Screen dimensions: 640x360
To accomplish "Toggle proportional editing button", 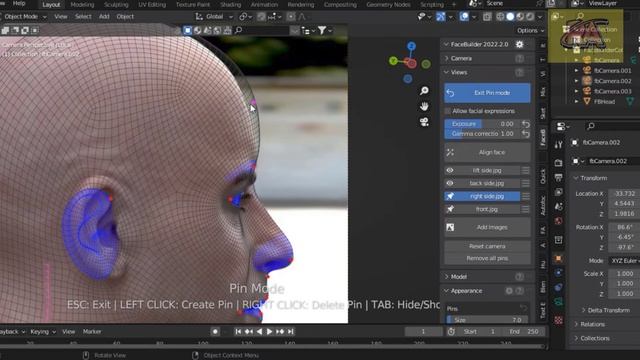I will pos(291,17).
